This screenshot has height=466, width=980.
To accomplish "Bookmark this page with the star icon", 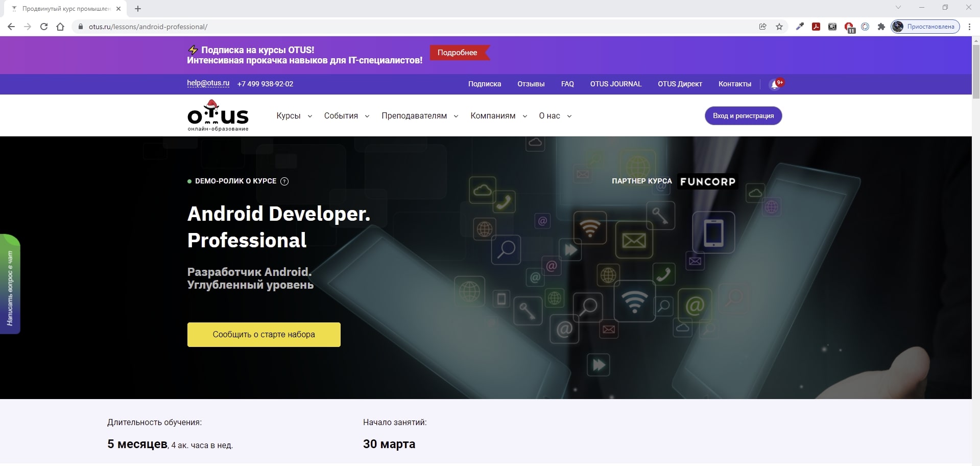I will tap(779, 27).
